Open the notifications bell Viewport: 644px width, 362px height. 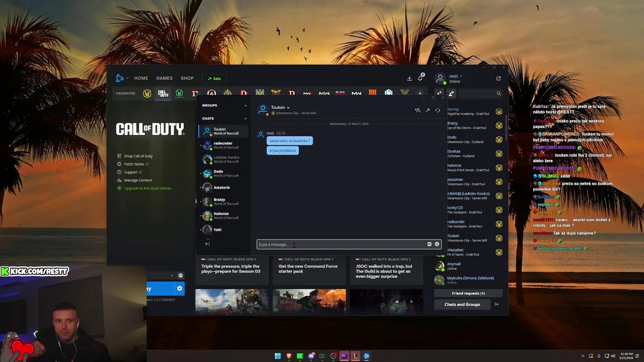point(420,78)
